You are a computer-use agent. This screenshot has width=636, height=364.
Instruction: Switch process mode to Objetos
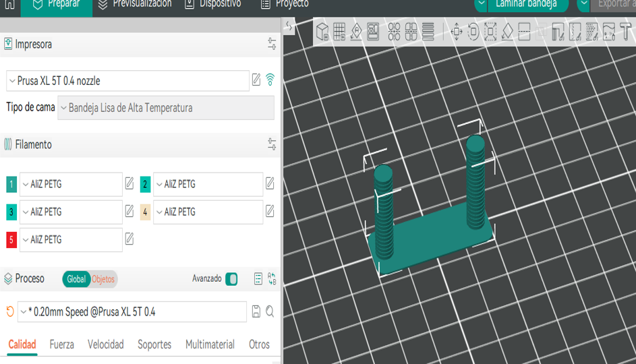(x=103, y=279)
